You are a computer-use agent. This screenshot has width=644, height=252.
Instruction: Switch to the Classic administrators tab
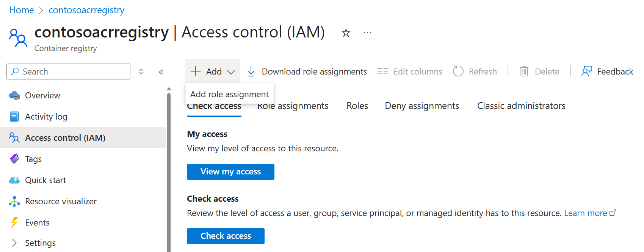tap(521, 106)
